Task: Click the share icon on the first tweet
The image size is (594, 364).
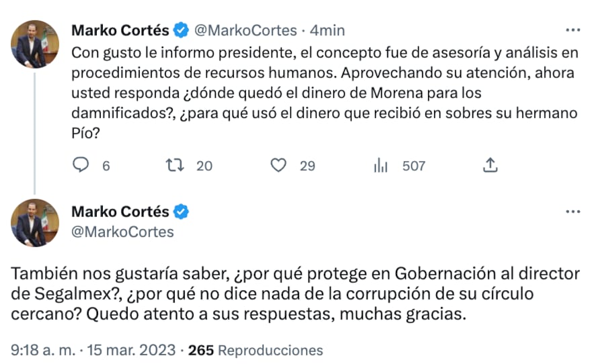Action: point(491,165)
